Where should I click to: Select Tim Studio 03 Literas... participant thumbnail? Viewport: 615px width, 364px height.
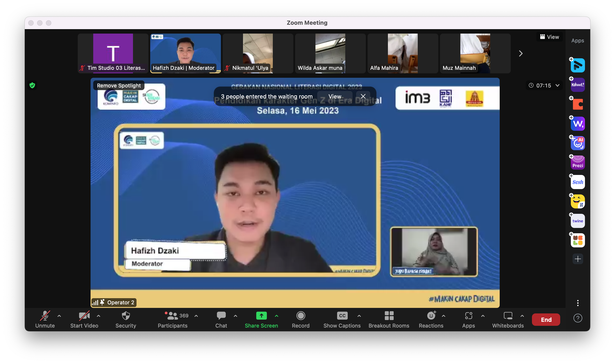pos(113,53)
